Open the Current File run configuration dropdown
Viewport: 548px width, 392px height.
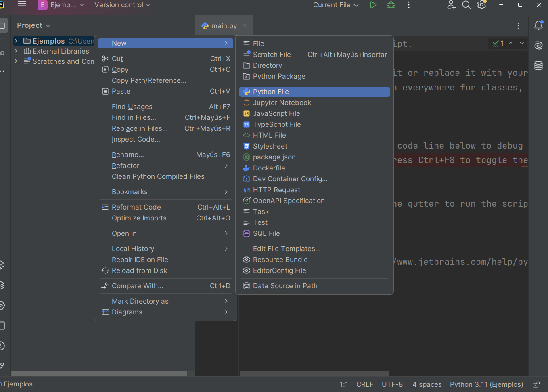(336, 5)
